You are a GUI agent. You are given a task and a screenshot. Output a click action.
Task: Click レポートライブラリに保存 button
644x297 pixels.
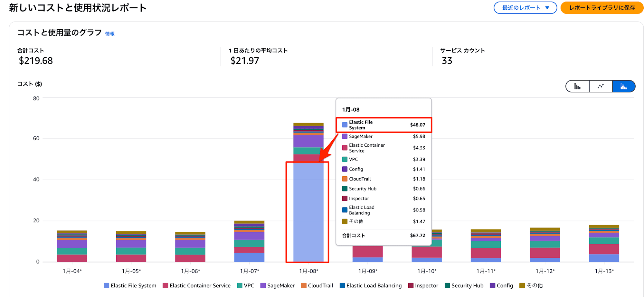pos(602,8)
